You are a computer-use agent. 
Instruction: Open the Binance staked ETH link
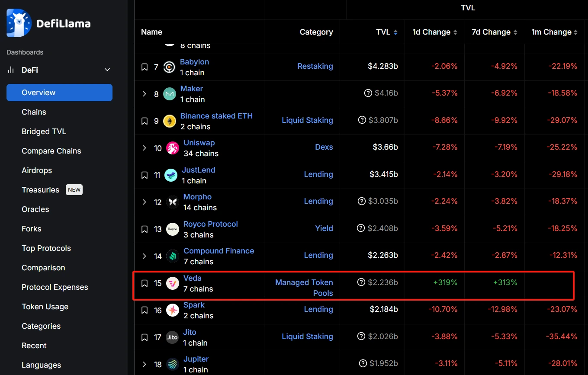pyautogui.click(x=216, y=116)
